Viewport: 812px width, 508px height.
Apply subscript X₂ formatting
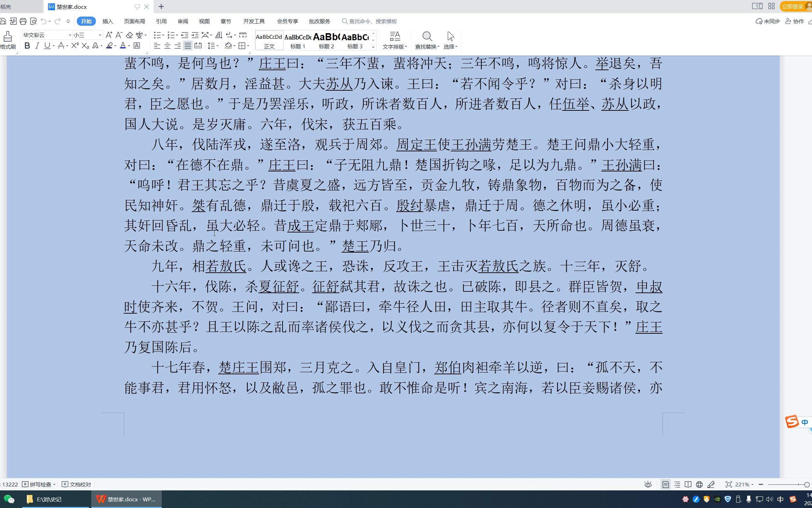[85, 46]
